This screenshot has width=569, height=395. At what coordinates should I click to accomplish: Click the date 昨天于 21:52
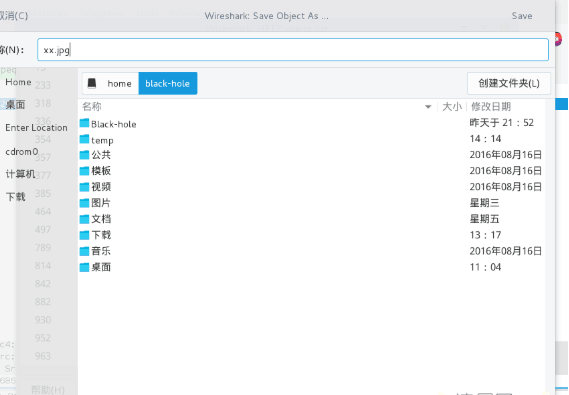[x=502, y=123]
